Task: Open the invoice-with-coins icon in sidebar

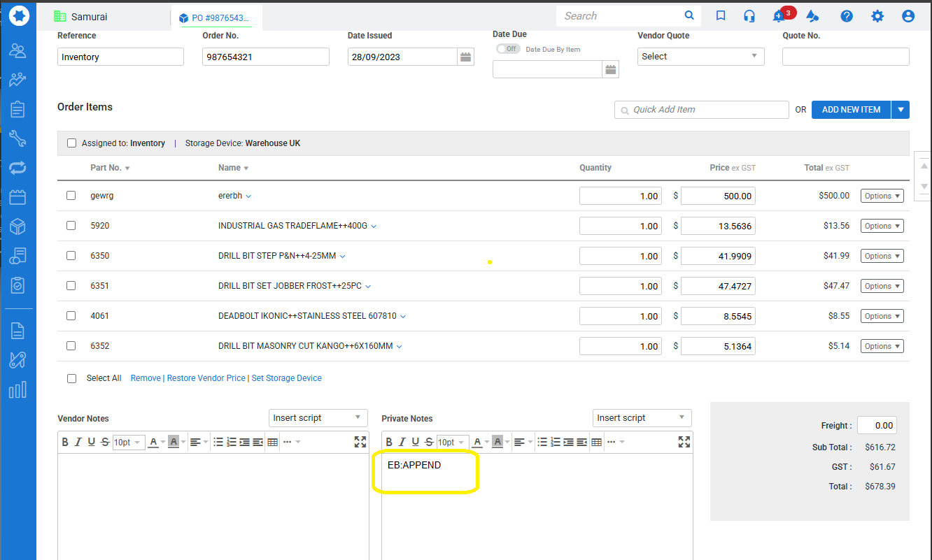Action: 17,256
